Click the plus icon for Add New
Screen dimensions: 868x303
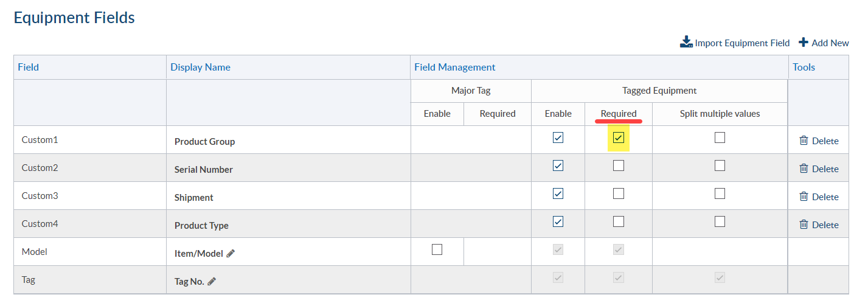point(804,43)
